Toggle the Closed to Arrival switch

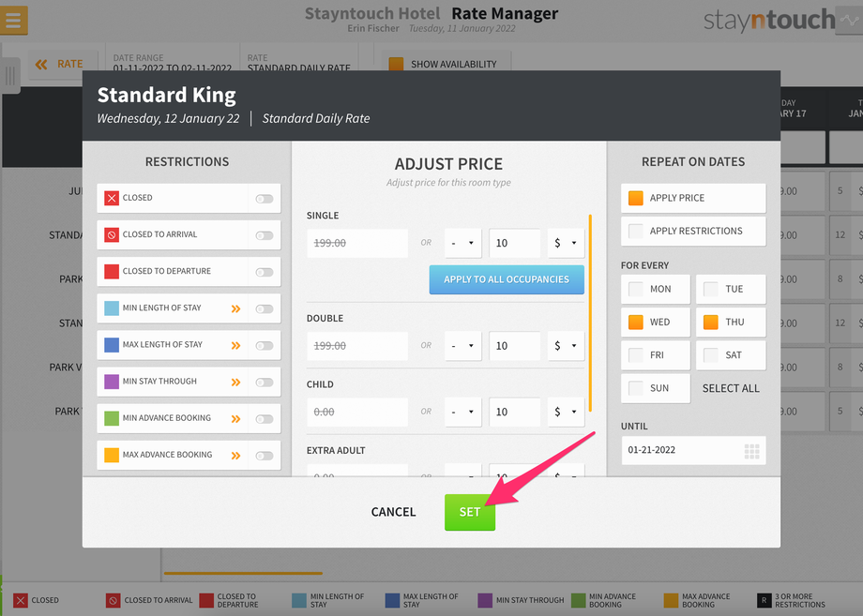click(x=265, y=235)
